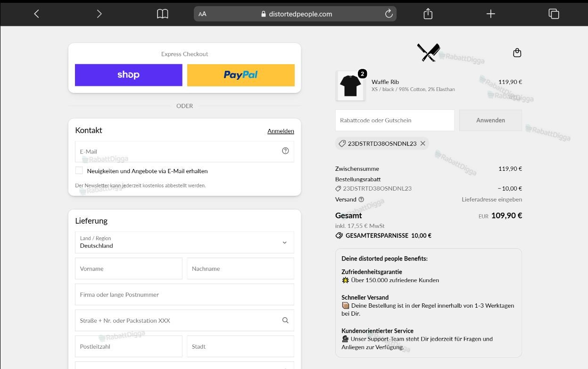Screen dimensions: 588x369
Task: Focus the Rabattcode oder Gutschein field
Action: 395,120
